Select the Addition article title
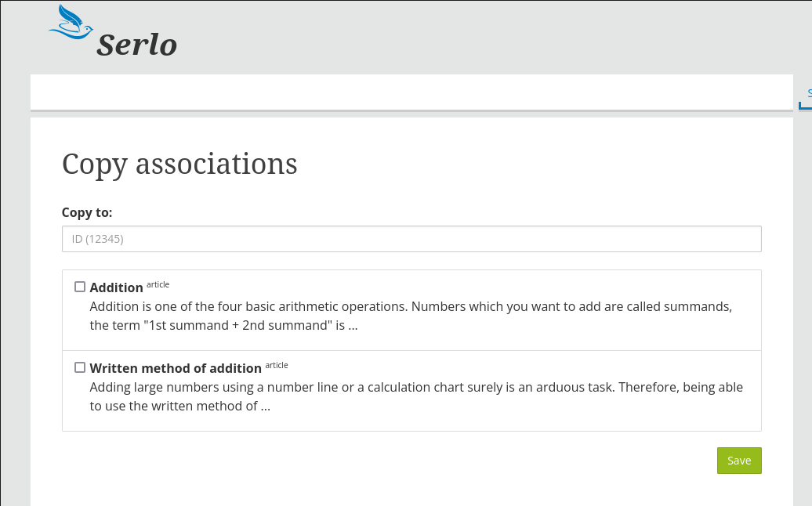The image size is (812, 506). click(x=116, y=287)
